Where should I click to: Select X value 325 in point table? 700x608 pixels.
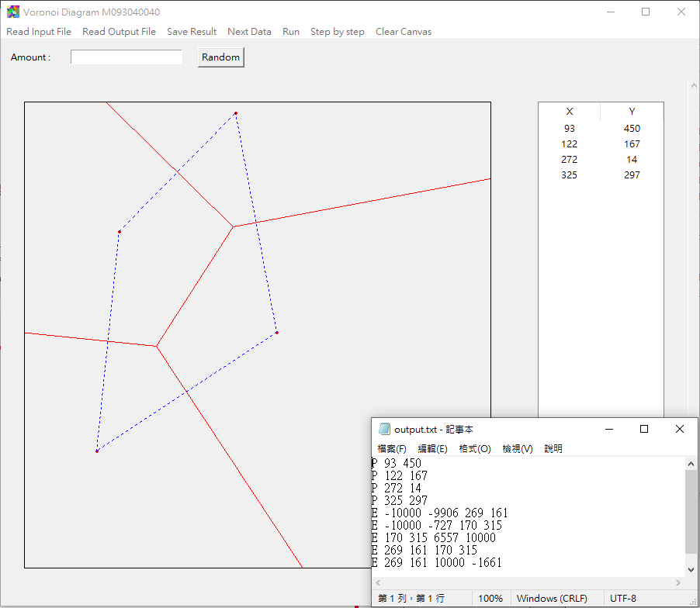click(569, 175)
